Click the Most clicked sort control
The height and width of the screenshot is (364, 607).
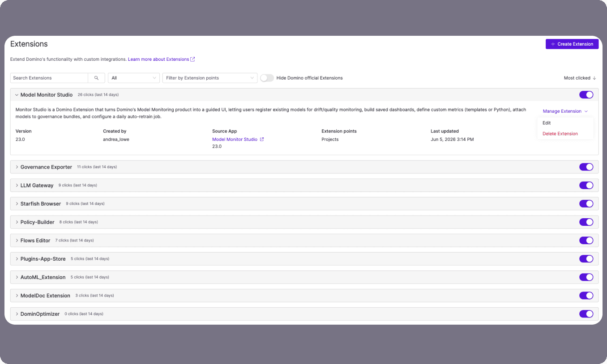580,78
